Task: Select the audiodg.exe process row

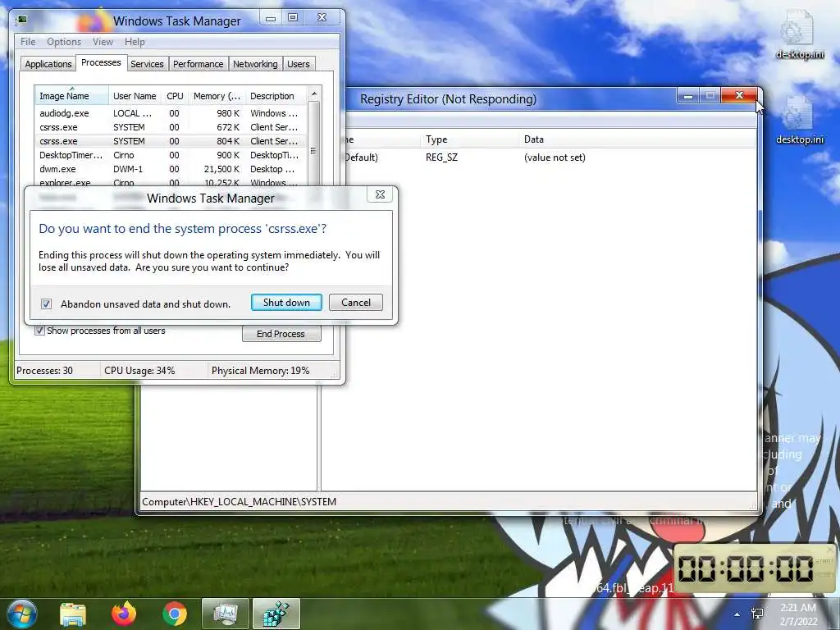Action: point(171,113)
